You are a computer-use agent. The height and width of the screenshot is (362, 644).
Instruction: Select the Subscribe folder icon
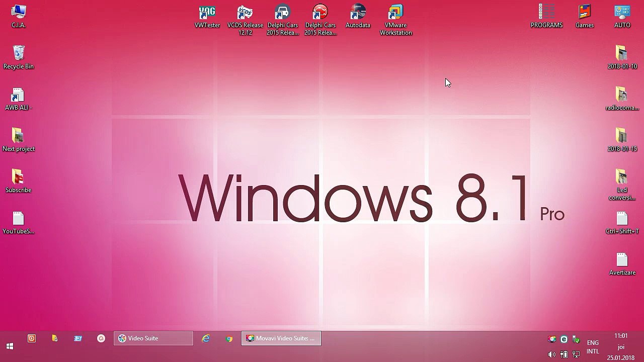pyautogui.click(x=19, y=181)
